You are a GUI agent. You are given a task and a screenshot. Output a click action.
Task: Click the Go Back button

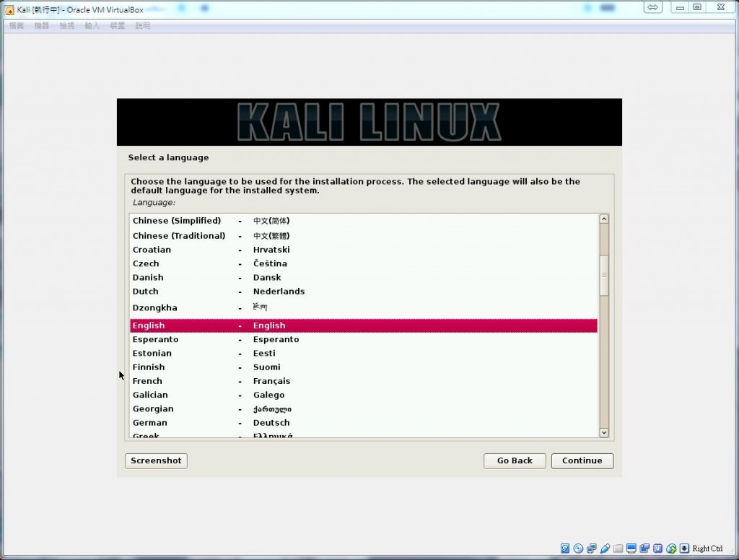tap(515, 460)
